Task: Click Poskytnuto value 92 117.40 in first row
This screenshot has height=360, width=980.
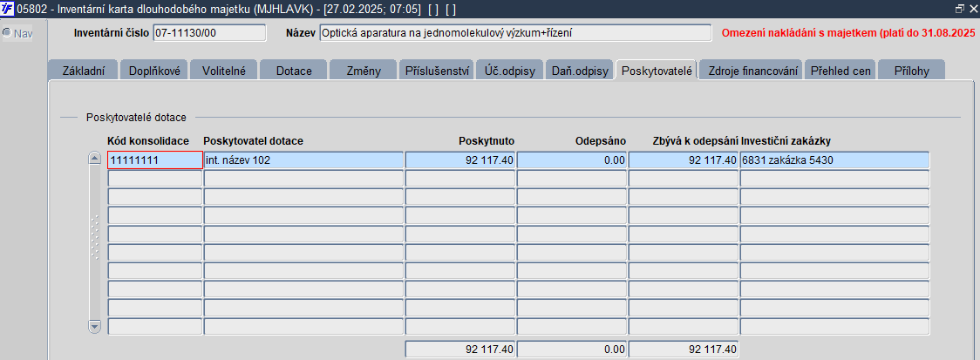Action: (x=460, y=160)
